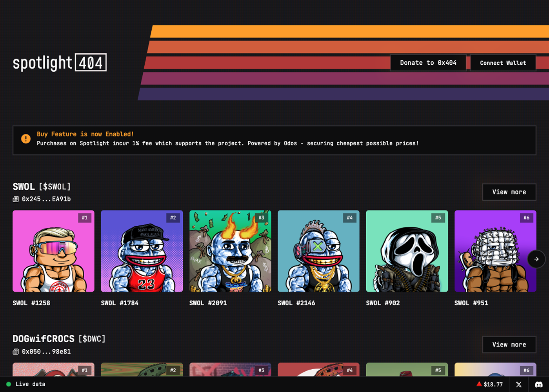Copy SWOL contract address icon
549x392 pixels.
[16, 199]
